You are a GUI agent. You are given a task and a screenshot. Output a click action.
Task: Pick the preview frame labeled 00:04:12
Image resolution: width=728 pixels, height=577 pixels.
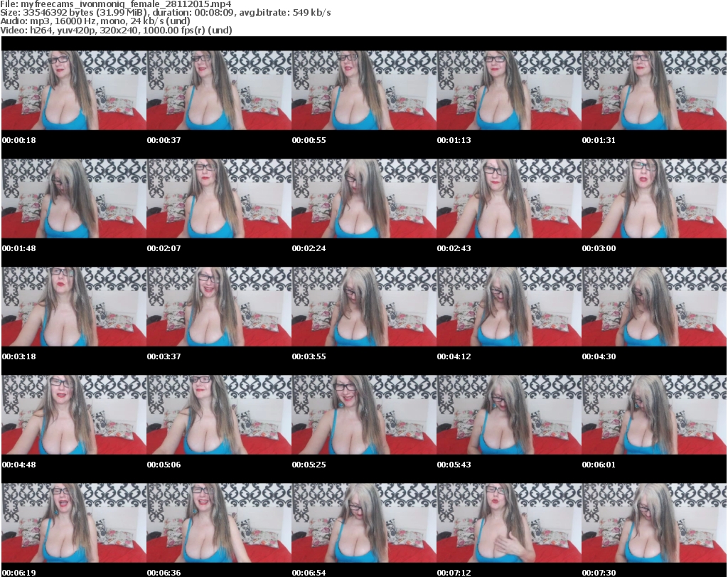tap(509, 307)
